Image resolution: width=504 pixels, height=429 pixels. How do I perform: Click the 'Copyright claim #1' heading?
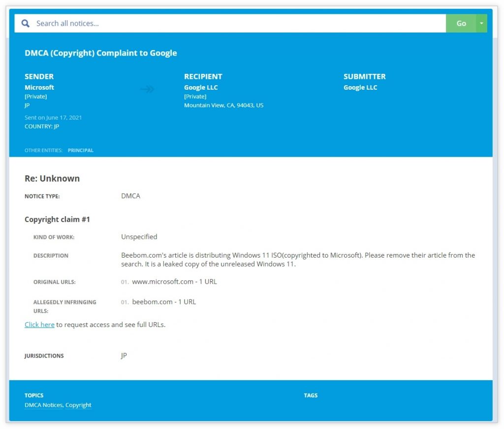tap(57, 219)
